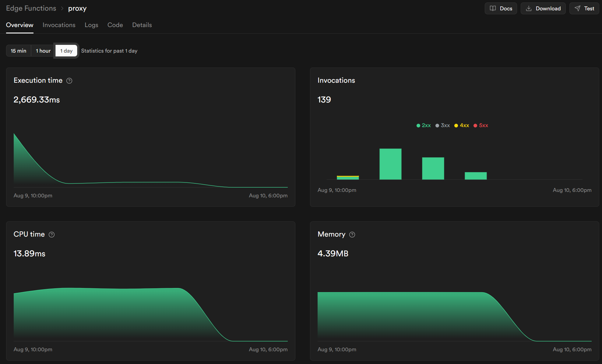Toggle the 3xx legend item
This screenshot has height=364, width=602.
(443, 126)
